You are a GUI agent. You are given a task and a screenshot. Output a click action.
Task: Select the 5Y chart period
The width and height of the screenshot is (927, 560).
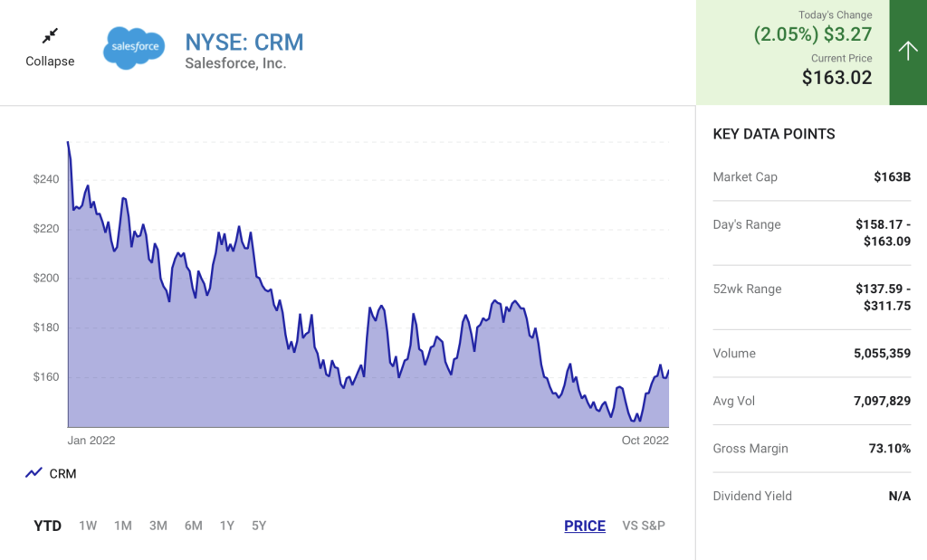tap(259, 526)
